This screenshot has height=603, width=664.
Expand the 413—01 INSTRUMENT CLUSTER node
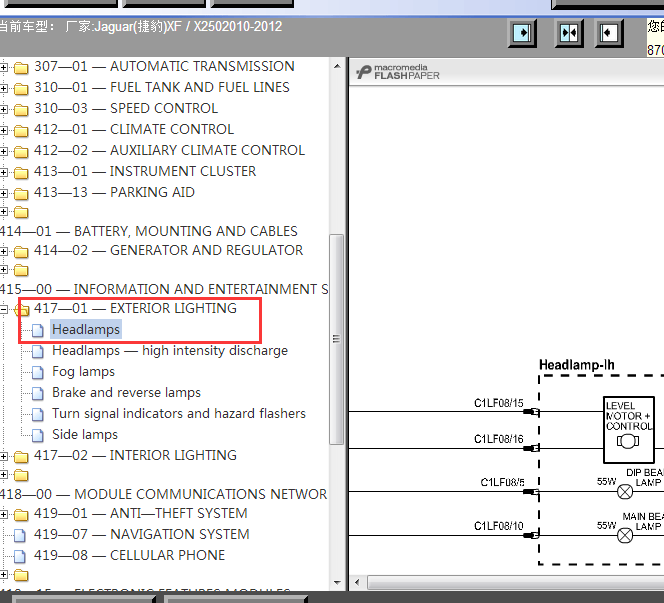click(x=3, y=172)
